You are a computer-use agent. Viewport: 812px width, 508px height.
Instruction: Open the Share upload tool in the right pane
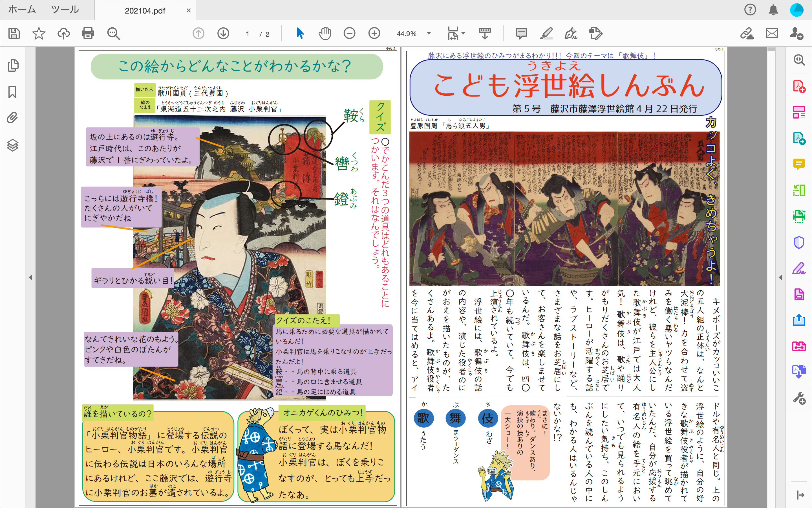point(799,320)
